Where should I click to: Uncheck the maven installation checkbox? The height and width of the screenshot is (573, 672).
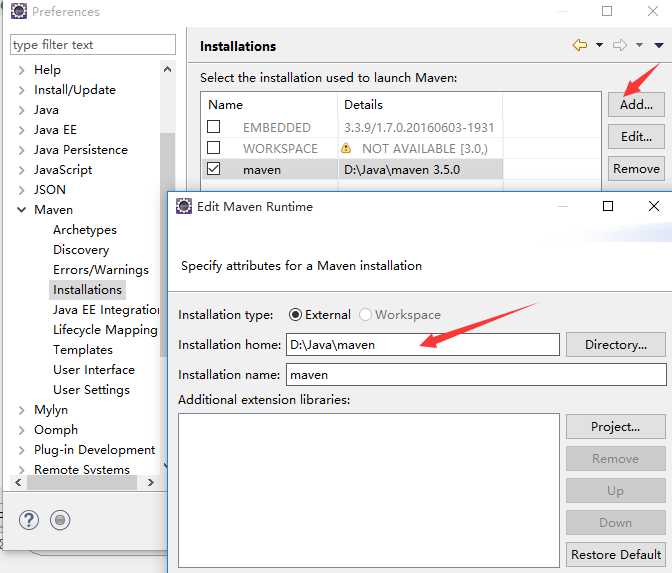[213, 168]
